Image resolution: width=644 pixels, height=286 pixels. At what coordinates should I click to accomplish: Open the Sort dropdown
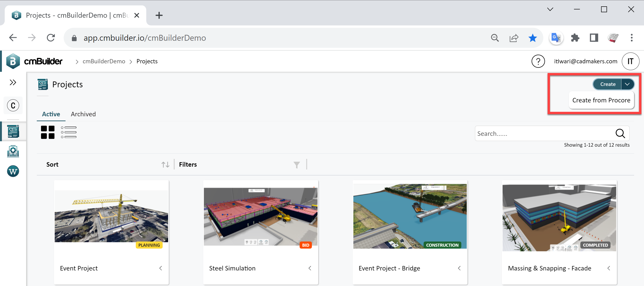point(107,165)
